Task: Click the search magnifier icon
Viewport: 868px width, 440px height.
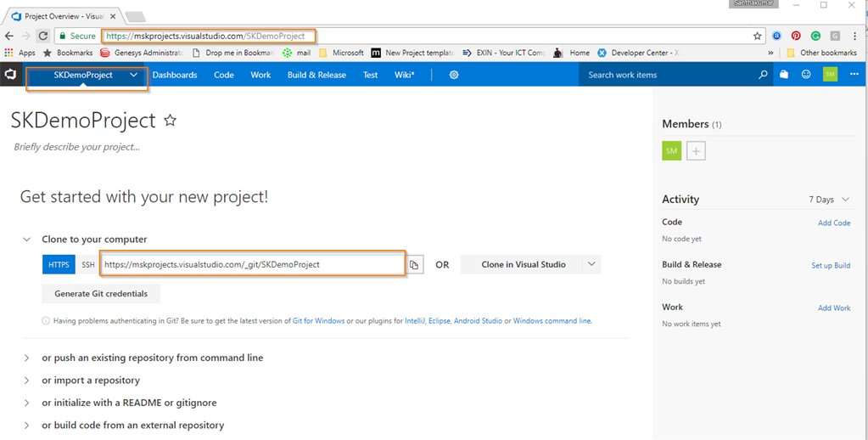Action: pos(763,74)
